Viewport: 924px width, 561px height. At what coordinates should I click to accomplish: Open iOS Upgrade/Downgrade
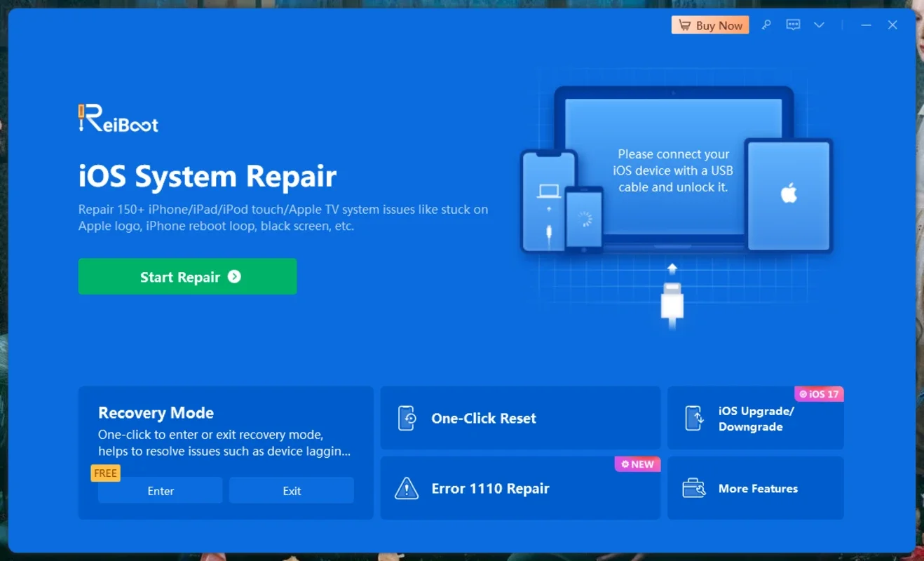[x=756, y=418]
